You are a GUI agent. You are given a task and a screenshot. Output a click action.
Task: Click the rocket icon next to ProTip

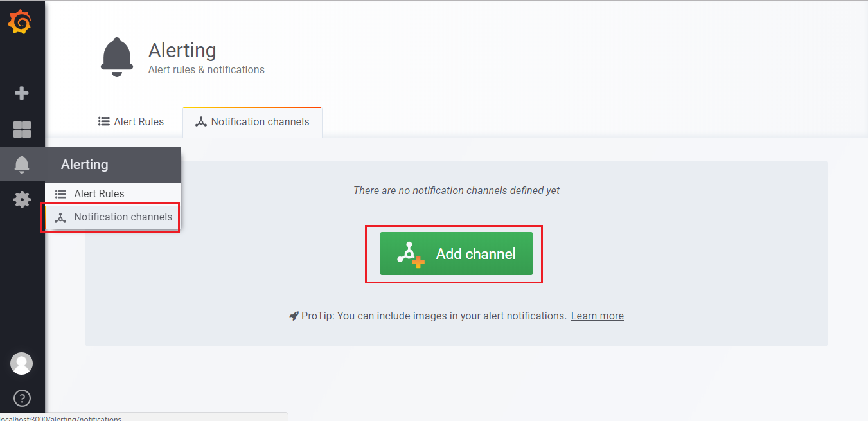[294, 316]
